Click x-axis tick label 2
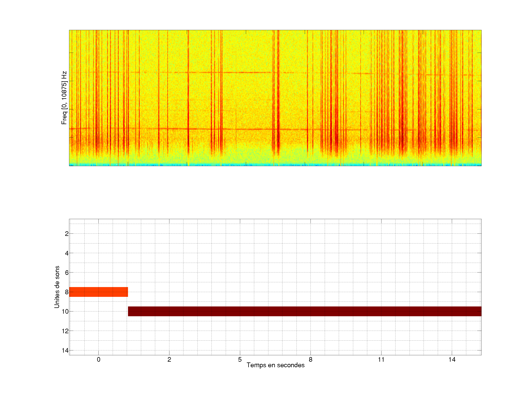Viewport: 532px width, 399px height. [169, 359]
